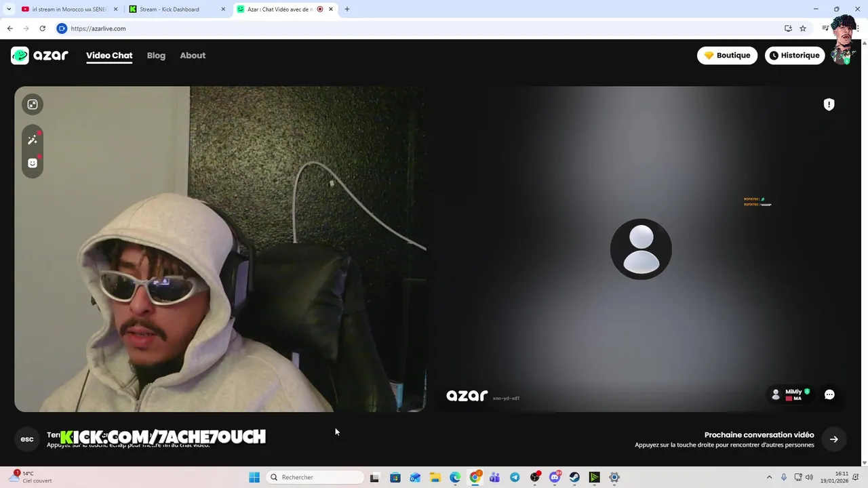Image resolution: width=868 pixels, height=488 pixels.
Task: Open Telegram from taskbar
Action: [x=515, y=477]
